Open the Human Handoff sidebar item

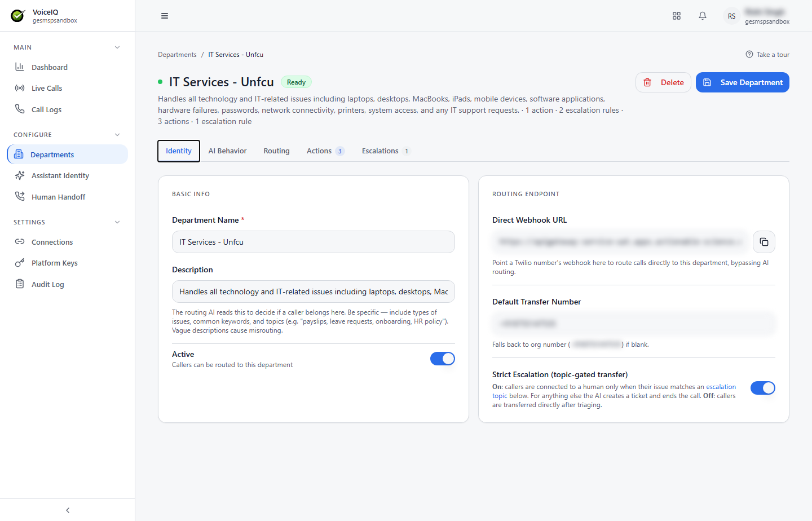(68, 197)
